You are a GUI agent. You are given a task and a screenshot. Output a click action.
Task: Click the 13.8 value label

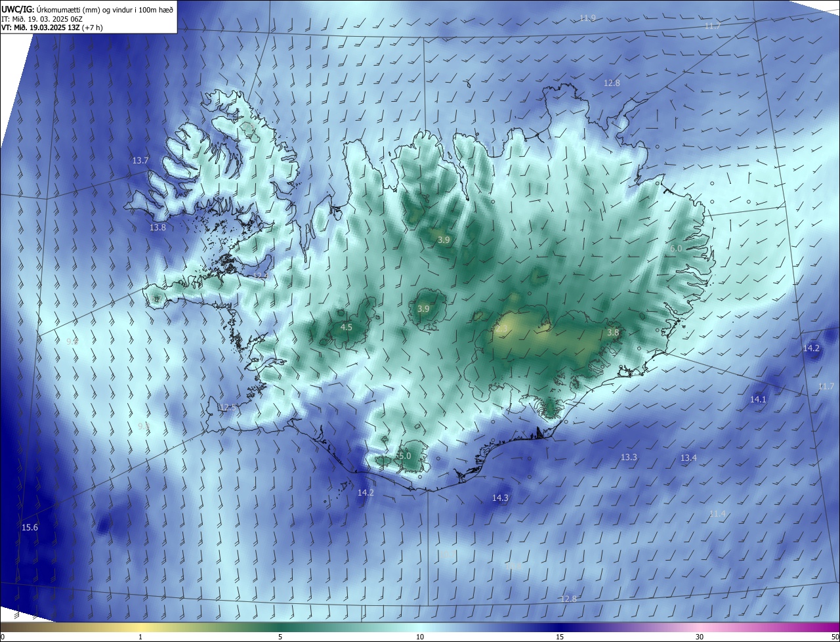coord(157,228)
